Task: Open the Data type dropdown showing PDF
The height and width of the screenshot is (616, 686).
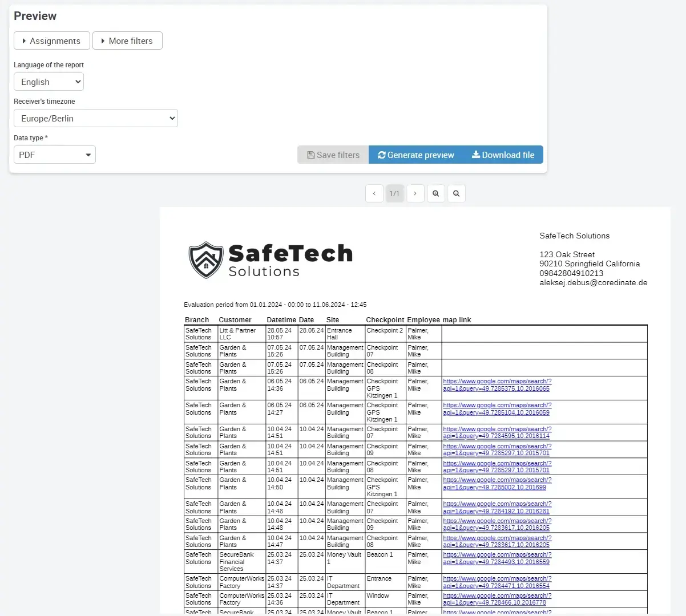Action: (x=54, y=155)
